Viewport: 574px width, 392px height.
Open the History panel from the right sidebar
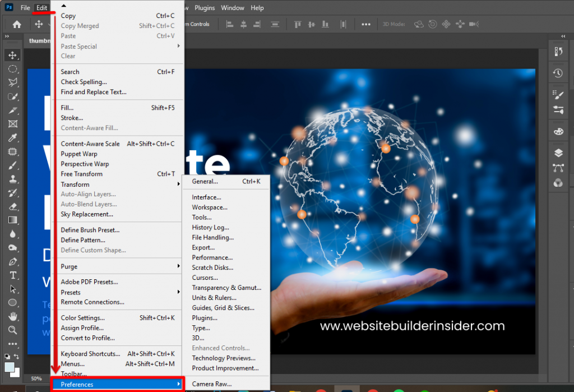tap(558, 73)
